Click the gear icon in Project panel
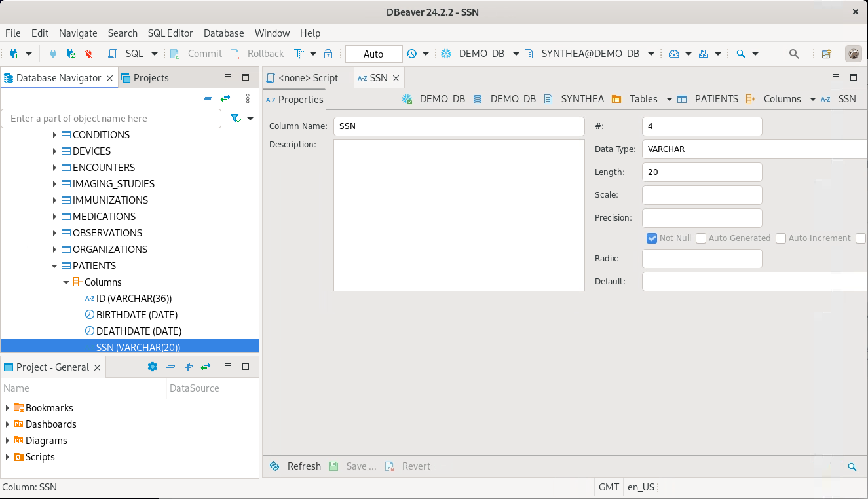Screen dimensions: 868x499 point(153,367)
